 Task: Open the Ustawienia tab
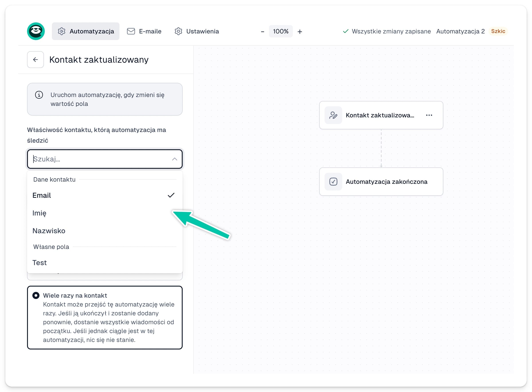[197, 31]
